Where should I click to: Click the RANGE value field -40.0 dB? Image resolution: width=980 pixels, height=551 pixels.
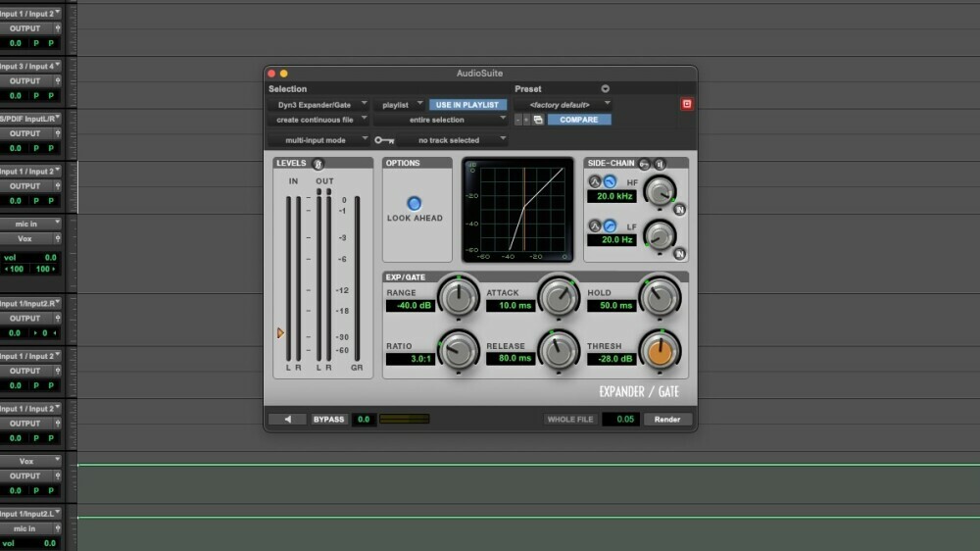click(410, 306)
